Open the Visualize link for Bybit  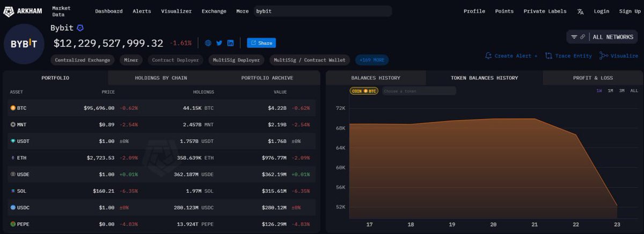[619, 56]
